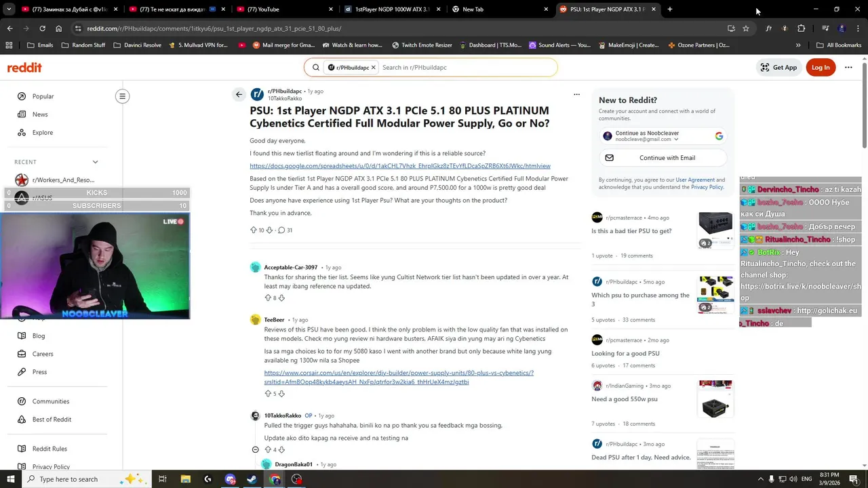
Task: Open the Davinci Resolve bookmark folder
Action: (137, 45)
